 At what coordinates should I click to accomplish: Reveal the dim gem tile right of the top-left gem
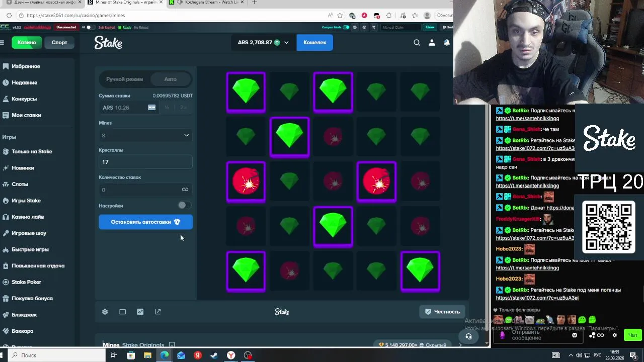[x=289, y=92]
